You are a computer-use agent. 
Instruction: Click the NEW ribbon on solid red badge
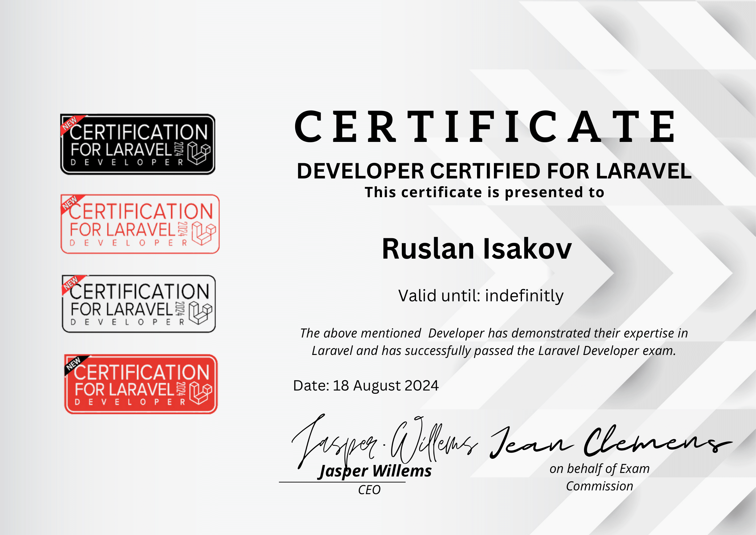(x=74, y=364)
